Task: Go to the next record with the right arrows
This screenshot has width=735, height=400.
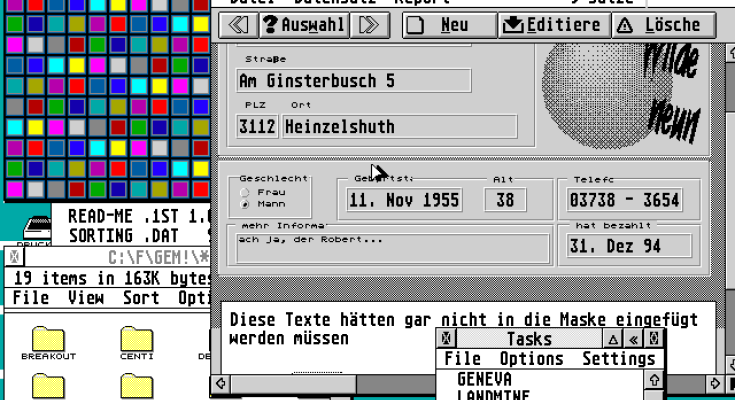Action: tap(369, 25)
